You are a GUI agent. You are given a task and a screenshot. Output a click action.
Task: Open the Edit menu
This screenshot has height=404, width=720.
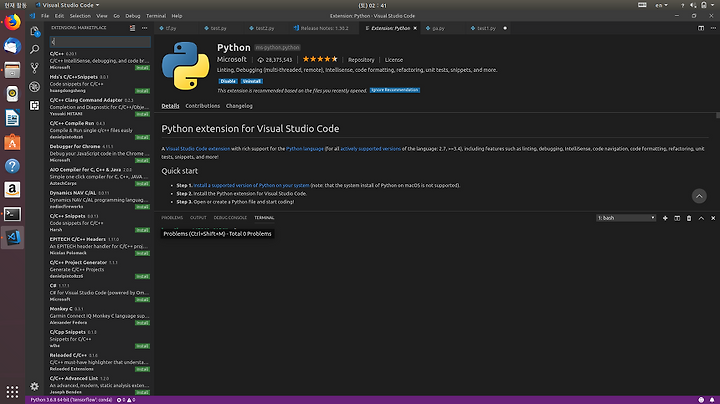[59, 16]
